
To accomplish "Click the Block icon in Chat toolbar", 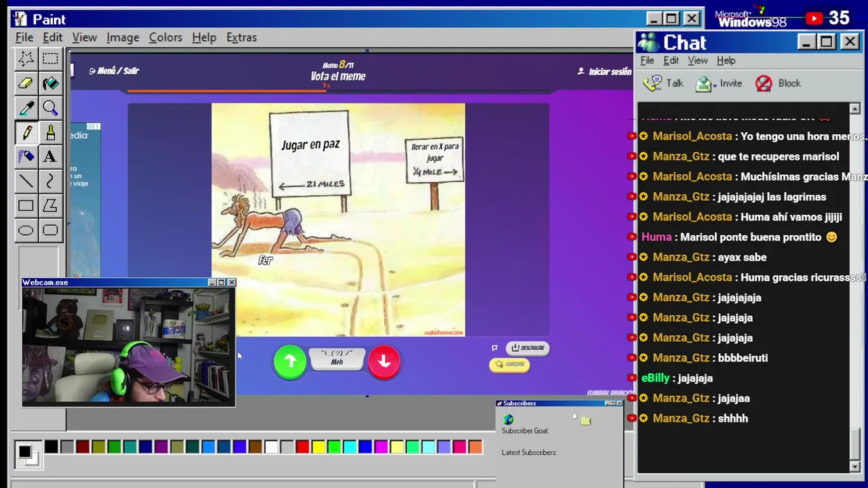I will [x=764, y=83].
